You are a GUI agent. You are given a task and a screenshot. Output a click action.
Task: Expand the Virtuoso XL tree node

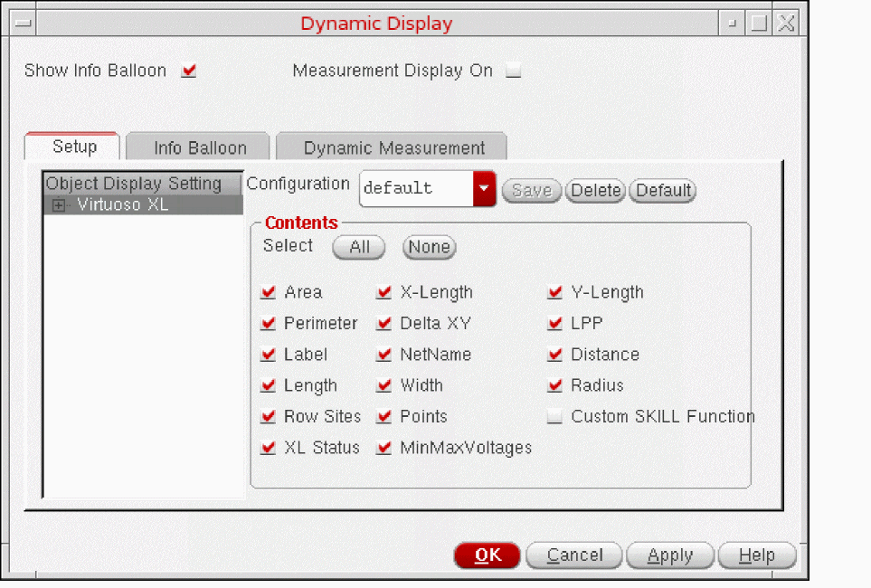59,205
